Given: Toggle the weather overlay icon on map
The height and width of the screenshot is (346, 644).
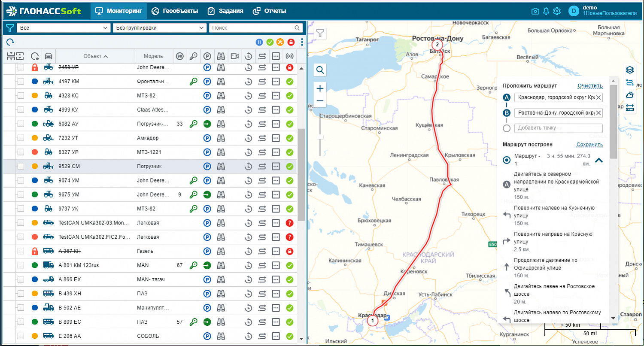Looking at the screenshot, I should click(629, 95).
